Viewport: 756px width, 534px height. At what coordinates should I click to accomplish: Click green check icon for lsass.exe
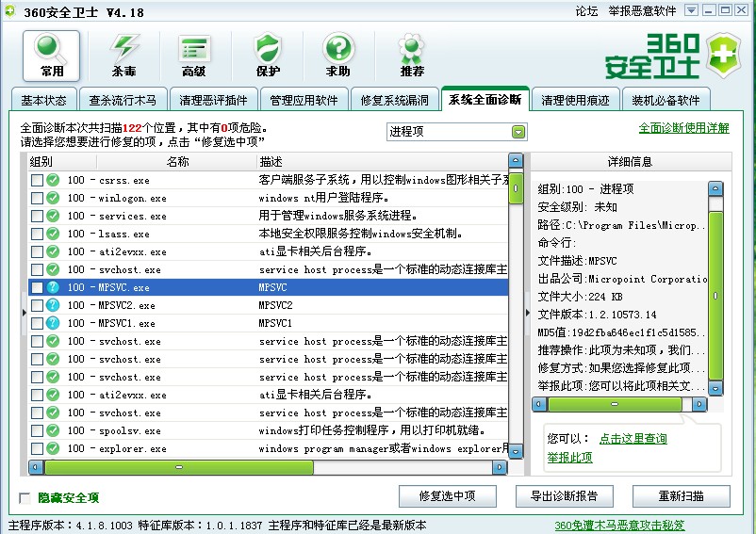coord(53,234)
